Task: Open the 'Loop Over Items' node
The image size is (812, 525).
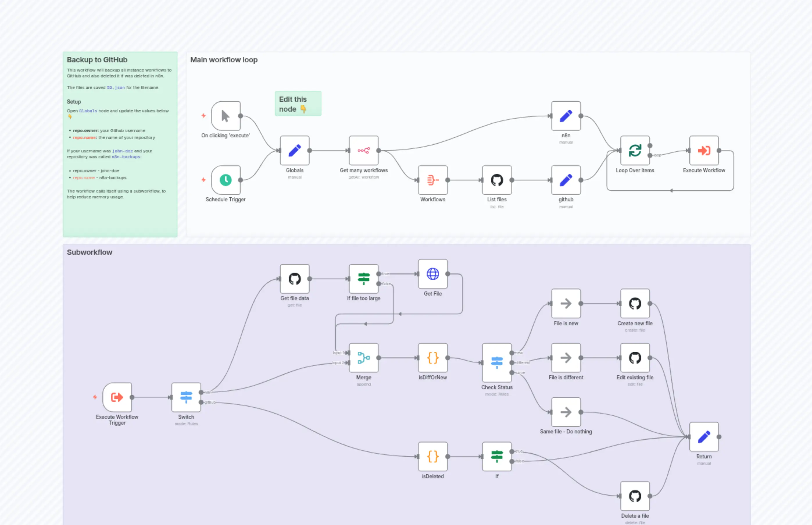Action: click(635, 150)
